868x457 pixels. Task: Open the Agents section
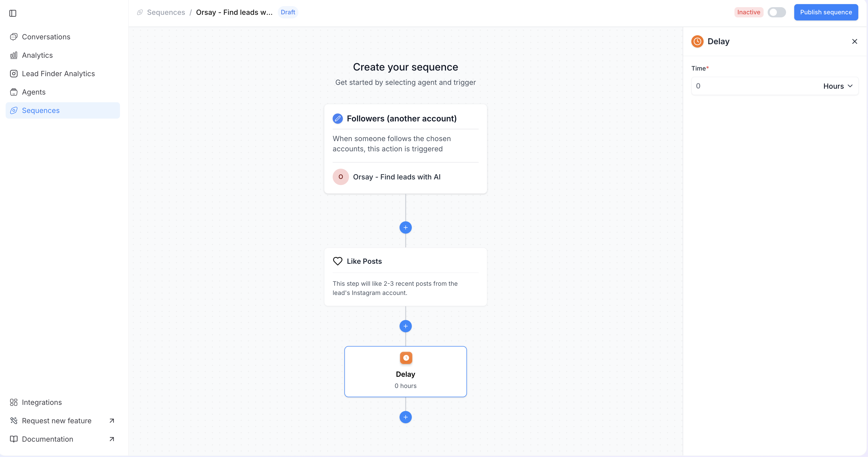33,92
